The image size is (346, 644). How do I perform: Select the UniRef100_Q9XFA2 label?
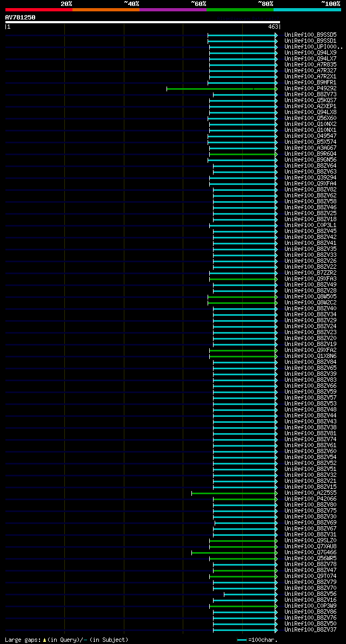pos(310,350)
